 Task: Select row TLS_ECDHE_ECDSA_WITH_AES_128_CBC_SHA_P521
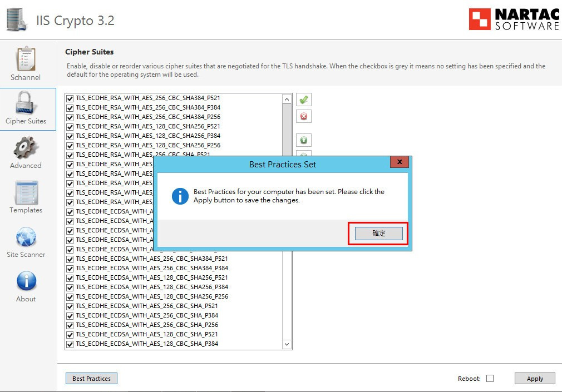pyautogui.click(x=147, y=334)
